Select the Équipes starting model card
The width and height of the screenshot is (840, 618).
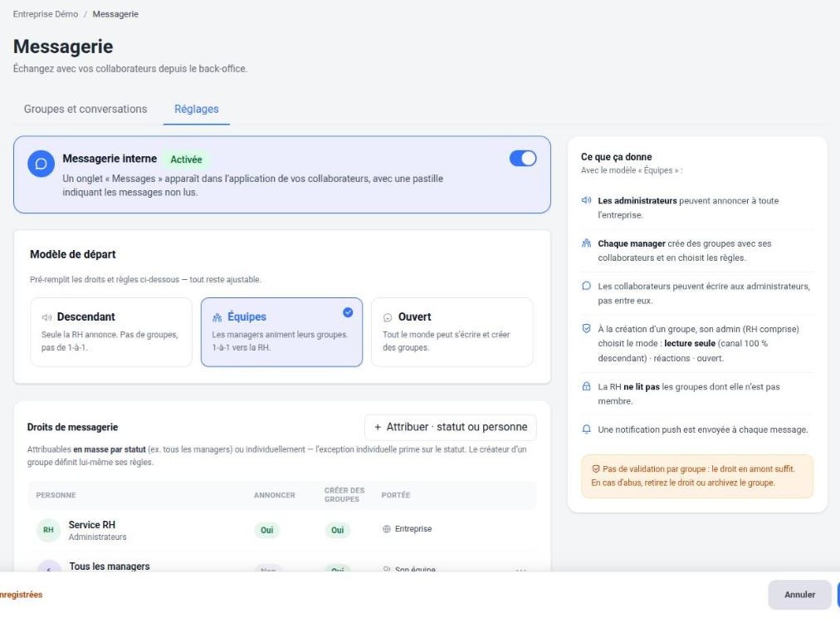281,332
